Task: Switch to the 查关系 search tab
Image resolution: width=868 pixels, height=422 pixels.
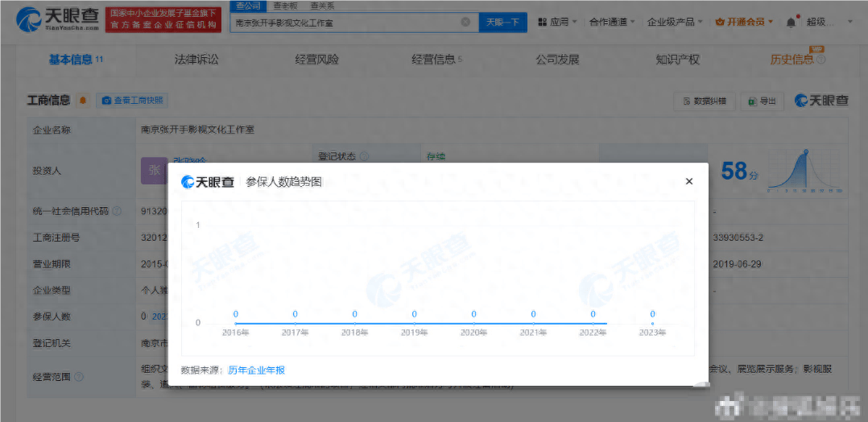Action: coord(322,6)
